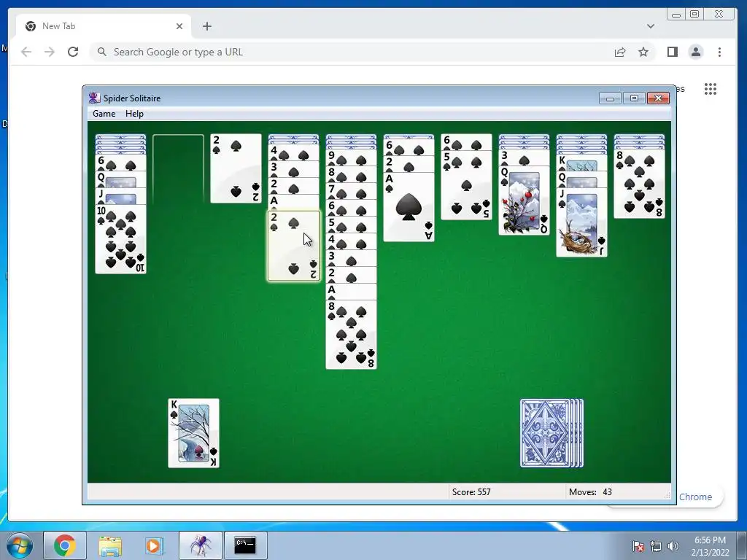Close the Spider Solitaire window
747x560 pixels.
tap(659, 98)
